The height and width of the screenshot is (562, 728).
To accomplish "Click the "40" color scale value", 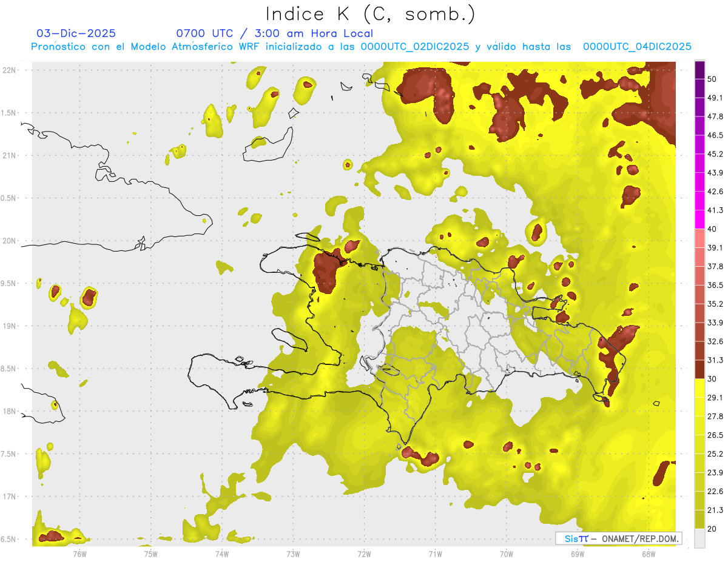I will coord(713,229).
